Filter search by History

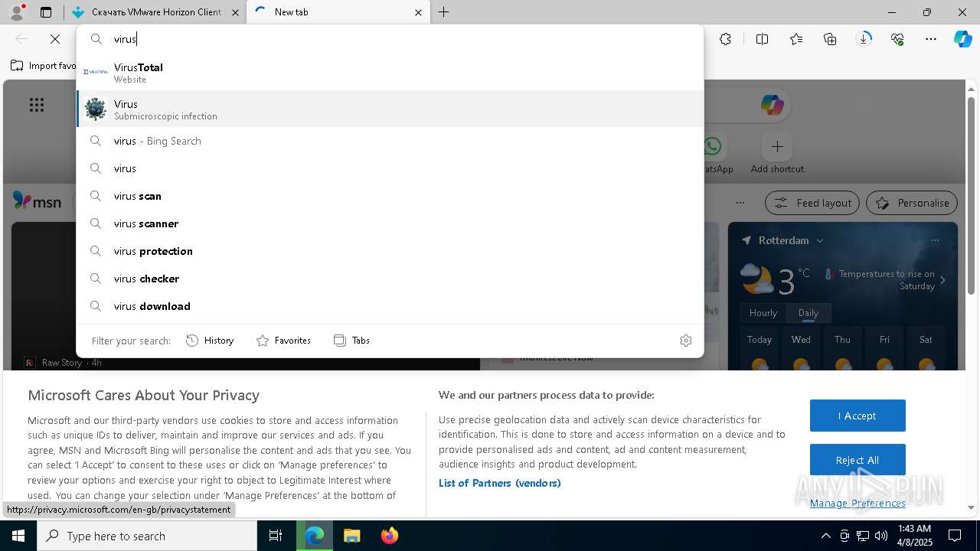[210, 341]
